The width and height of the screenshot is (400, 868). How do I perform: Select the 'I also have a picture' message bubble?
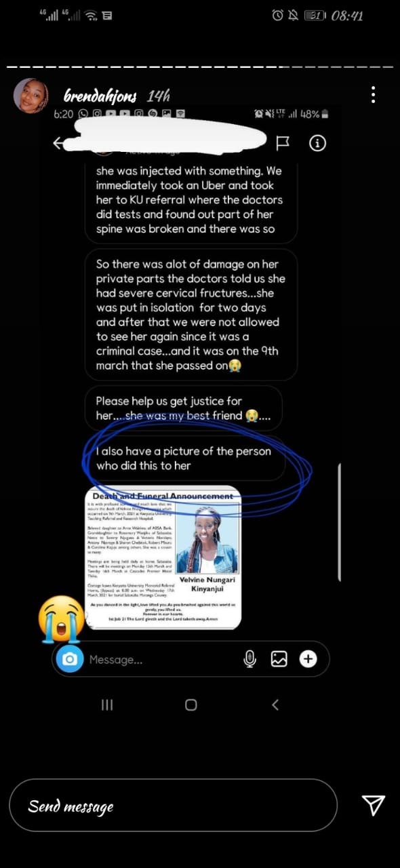184,458
